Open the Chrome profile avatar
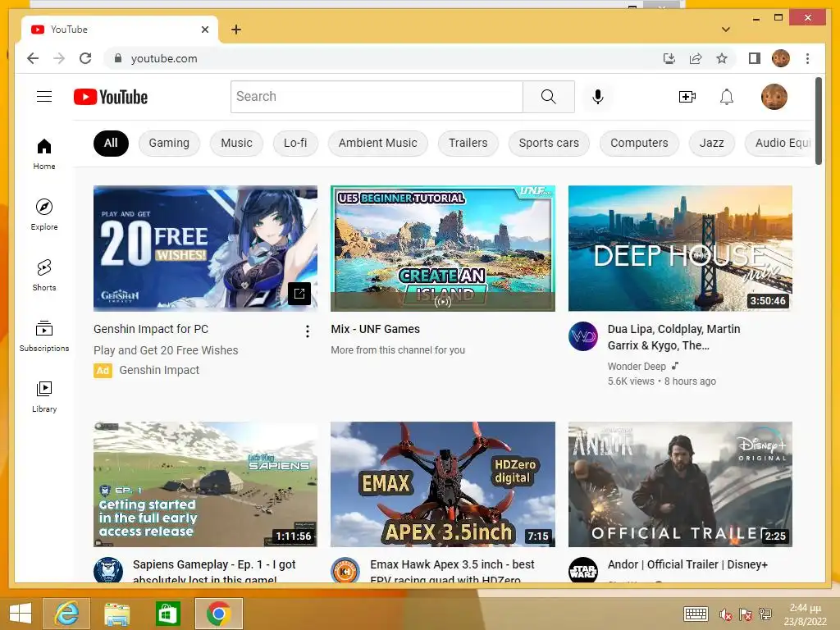840x630 pixels. pos(781,58)
